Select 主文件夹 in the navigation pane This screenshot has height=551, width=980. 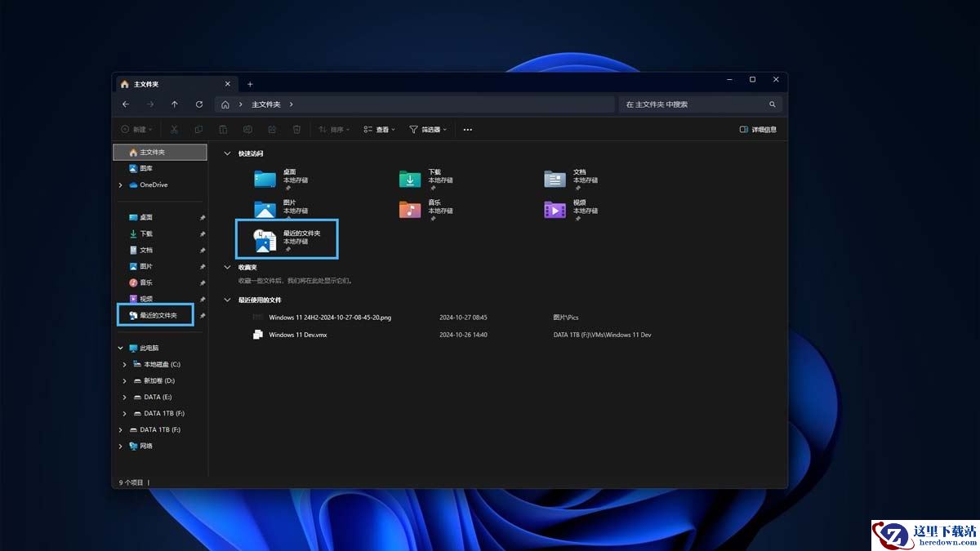(159, 153)
